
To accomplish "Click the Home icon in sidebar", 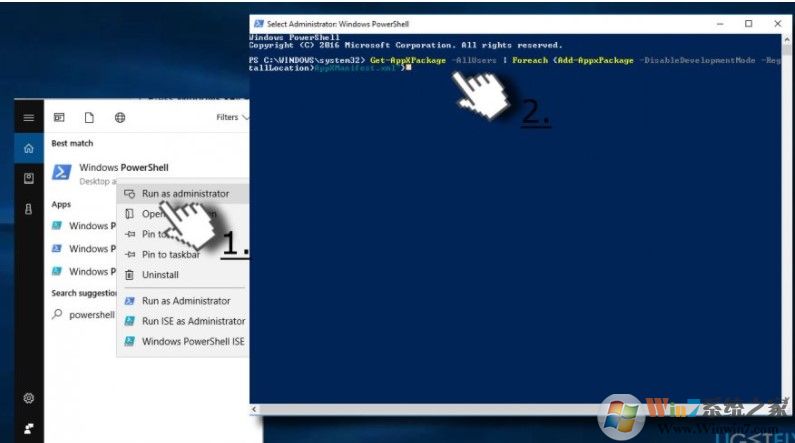I will coord(27,148).
